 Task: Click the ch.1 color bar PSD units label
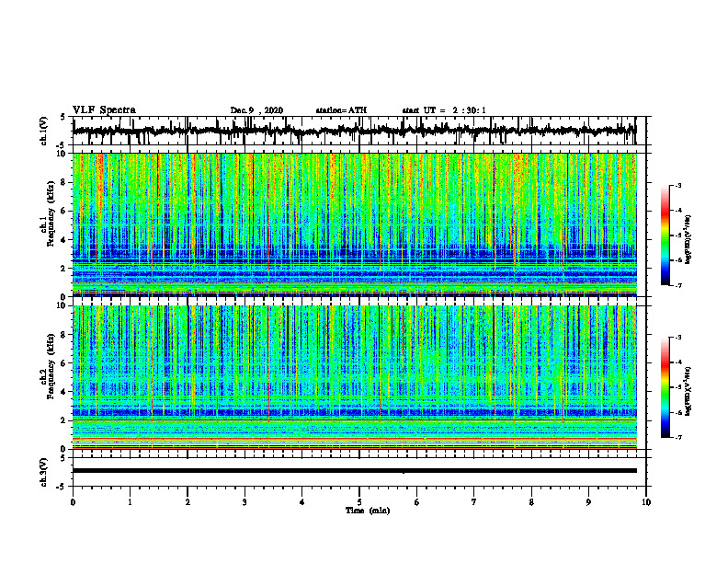click(688, 240)
